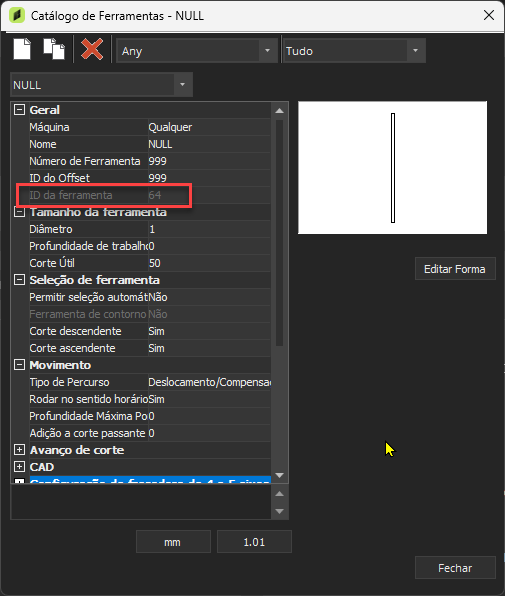Click the 1.01 version button
The width and height of the screenshot is (505, 596).
tap(254, 542)
